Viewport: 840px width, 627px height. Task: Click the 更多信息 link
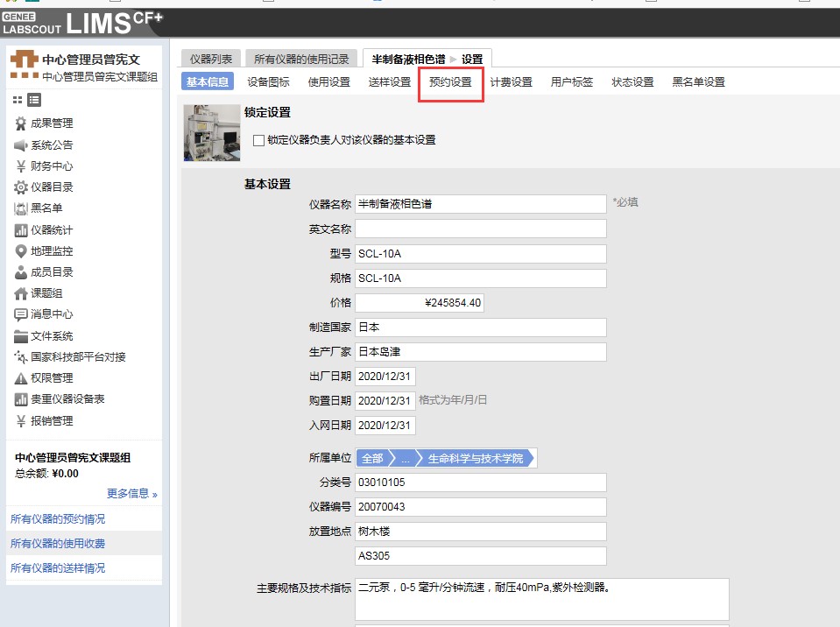pyautogui.click(x=131, y=494)
